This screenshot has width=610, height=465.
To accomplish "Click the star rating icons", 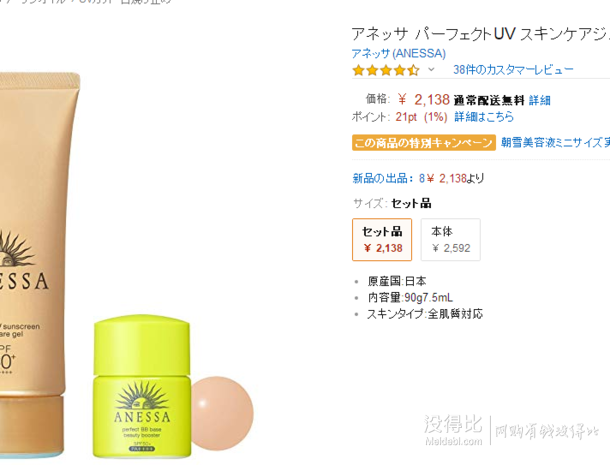I will (386, 70).
